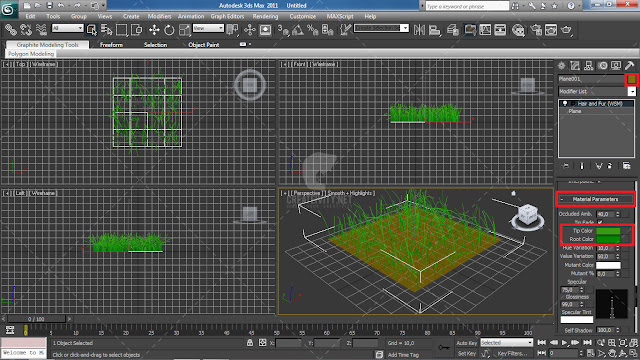The width and height of the screenshot is (640, 360).
Task: Toggle Auto Key mode
Action: point(467,343)
